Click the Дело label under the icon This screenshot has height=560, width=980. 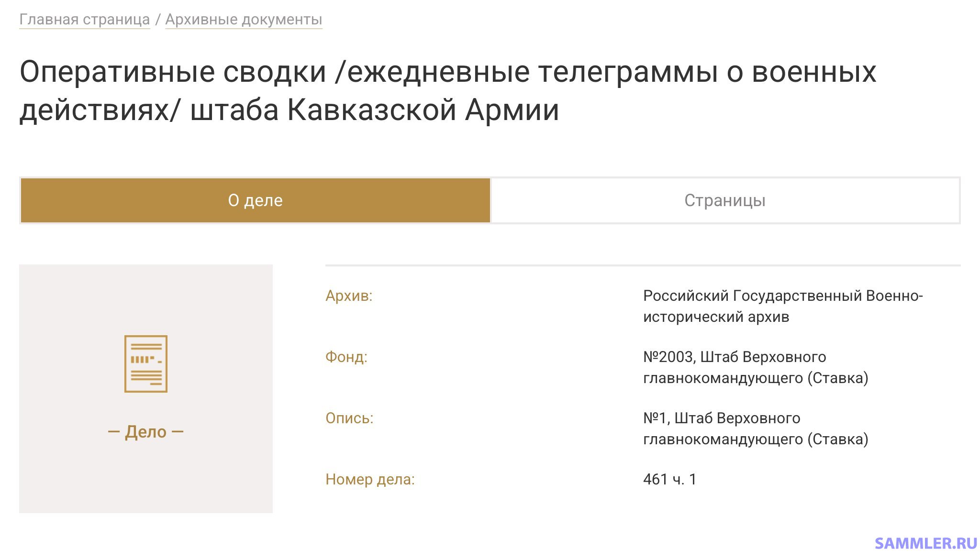click(x=146, y=432)
